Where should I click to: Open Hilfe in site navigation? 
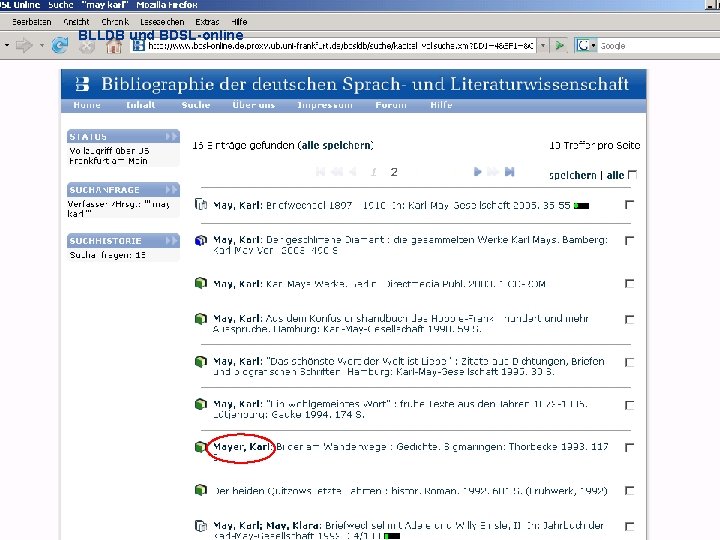click(441, 105)
